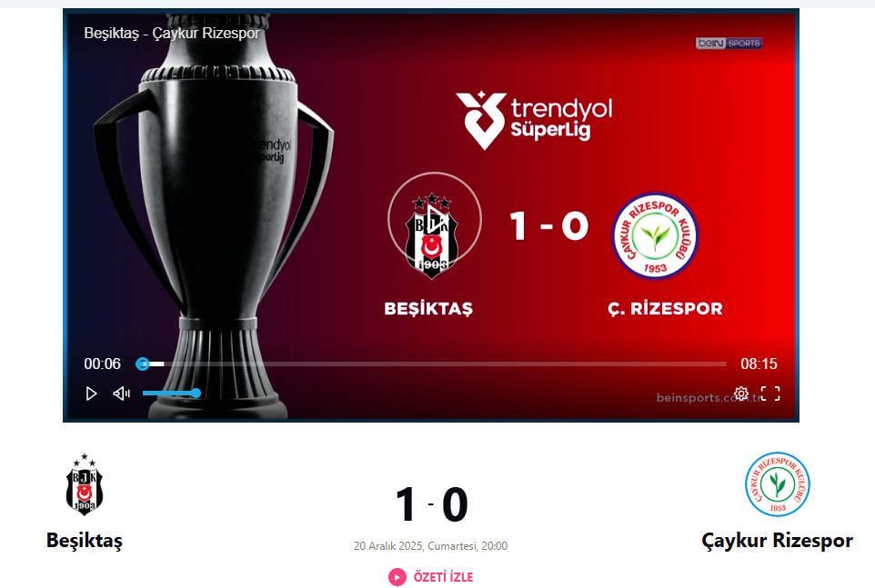Click the play button in video controls
Viewport: 875px width, 588px height.
point(92,394)
